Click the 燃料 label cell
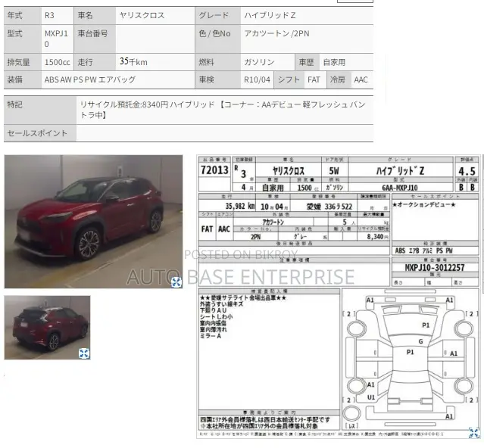484x448 pixels. [x=218, y=62]
